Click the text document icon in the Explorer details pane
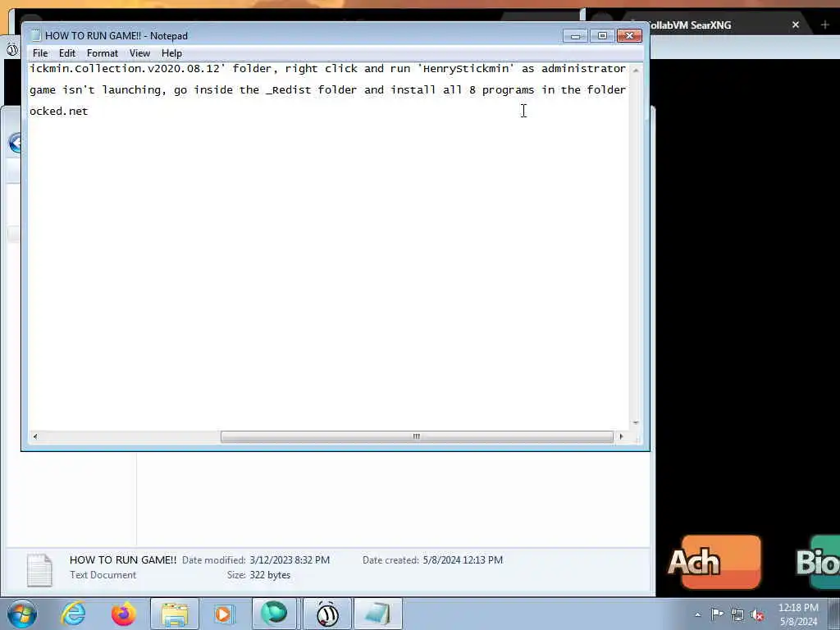Image resolution: width=840 pixels, height=630 pixels. [39, 569]
